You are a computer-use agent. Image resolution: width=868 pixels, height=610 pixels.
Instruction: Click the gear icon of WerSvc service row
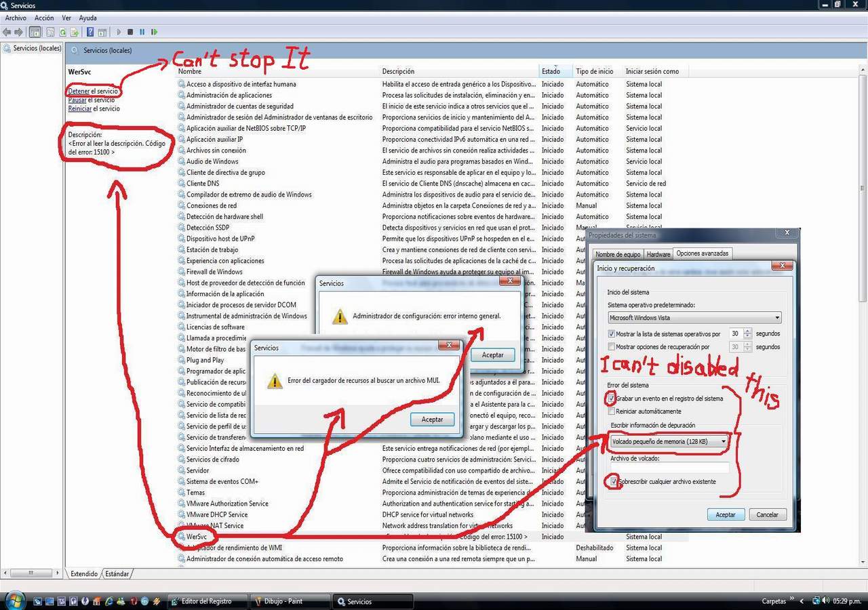(181, 537)
